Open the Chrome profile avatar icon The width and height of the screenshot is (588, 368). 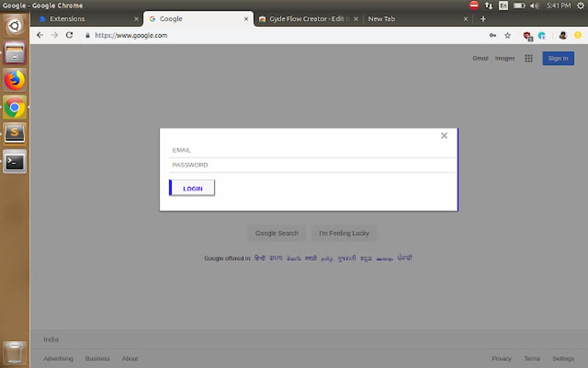pyautogui.click(x=562, y=35)
